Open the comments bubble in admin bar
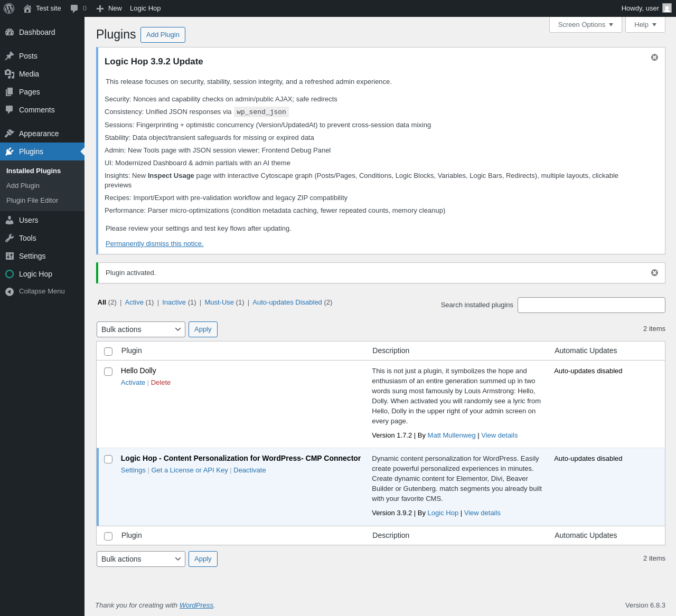 click(74, 8)
